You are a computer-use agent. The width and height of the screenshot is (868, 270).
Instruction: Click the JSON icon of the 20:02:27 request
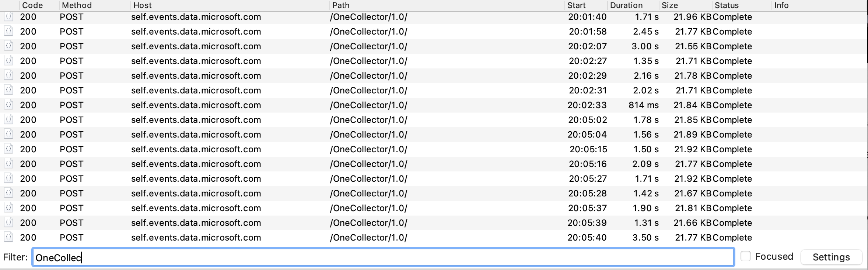click(8, 61)
